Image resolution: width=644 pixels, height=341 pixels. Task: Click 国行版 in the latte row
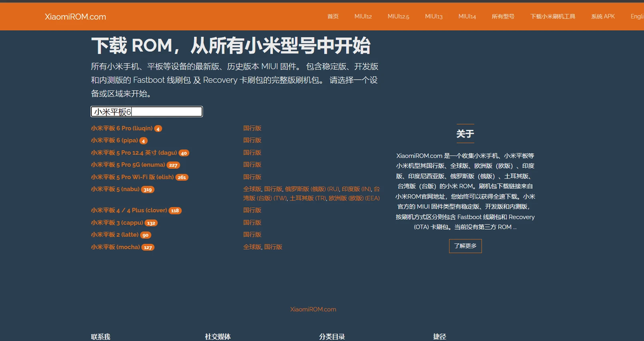(252, 235)
